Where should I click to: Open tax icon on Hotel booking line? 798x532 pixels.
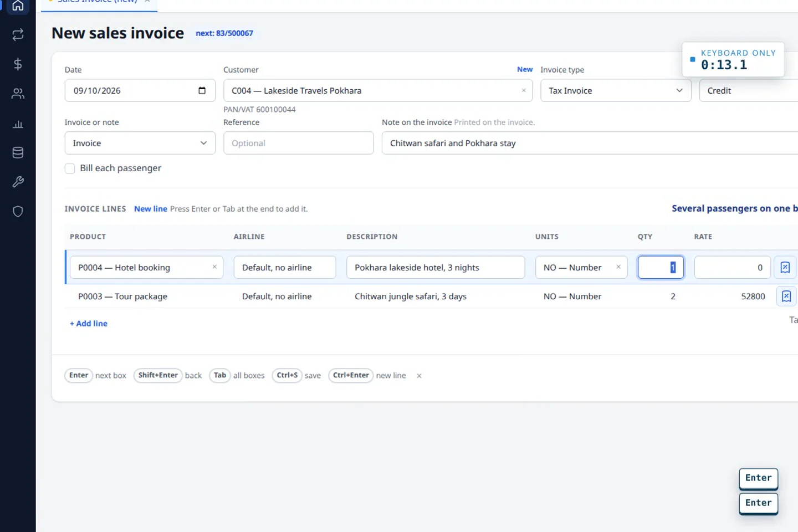click(785, 267)
